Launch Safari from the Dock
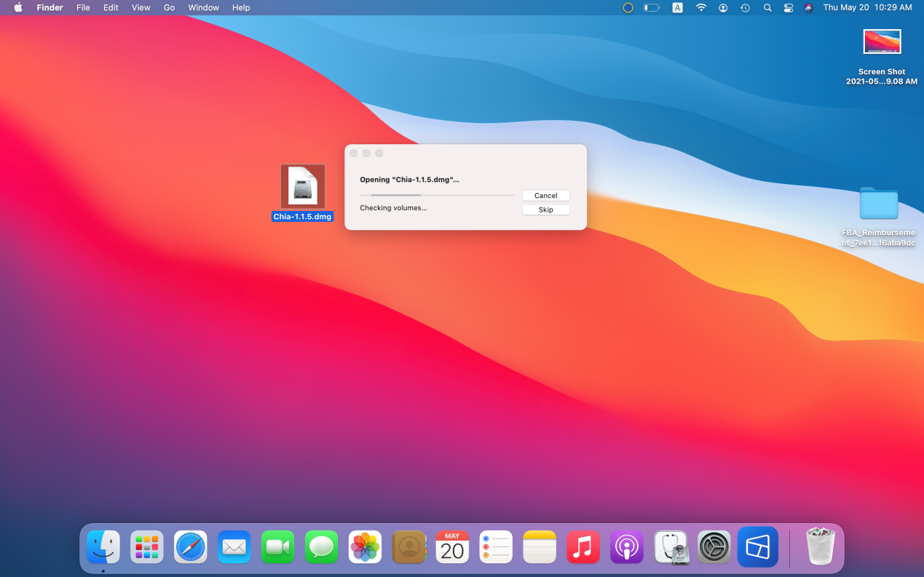Viewport: 924px width, 577px height. click(191, 546)
